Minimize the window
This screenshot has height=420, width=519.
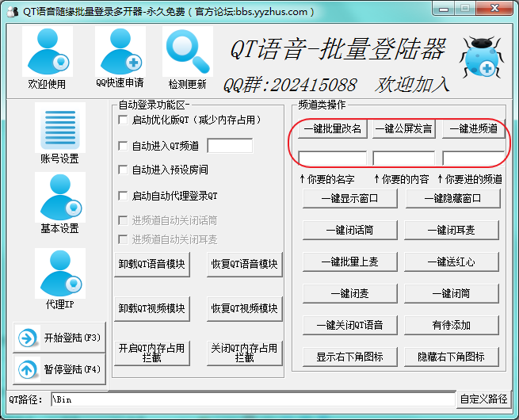444,9
